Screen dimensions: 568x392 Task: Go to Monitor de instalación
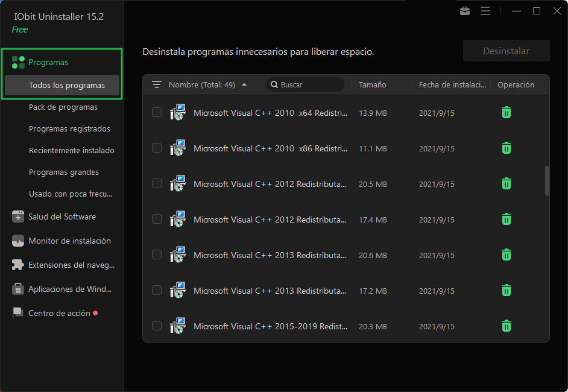coord(69,241)
